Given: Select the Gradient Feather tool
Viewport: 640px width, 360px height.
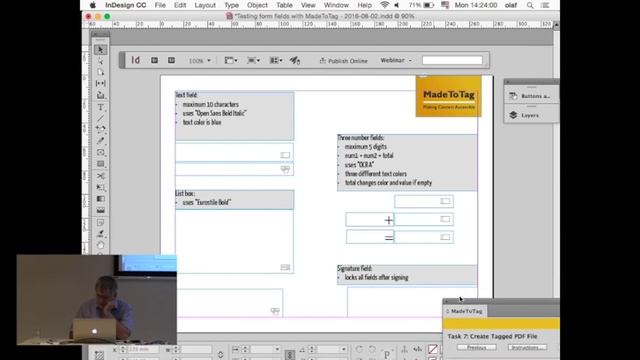Looking at the screenshot, I should pos(100,210).
